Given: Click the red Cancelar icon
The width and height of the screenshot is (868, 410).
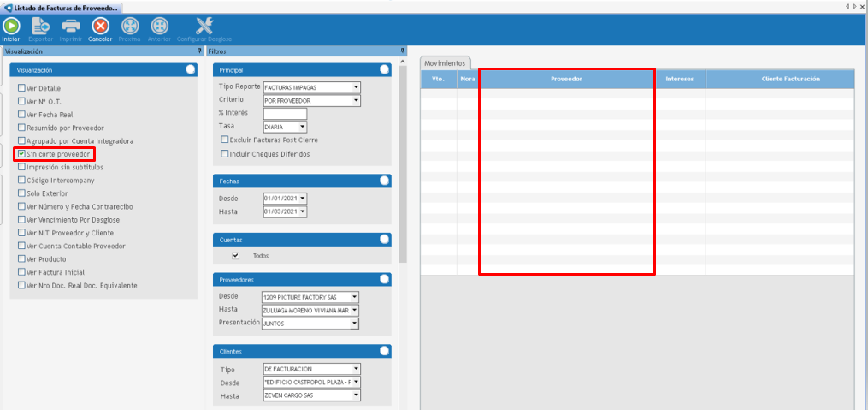Looking at the screenshot, I should click(x=100, y=27).
